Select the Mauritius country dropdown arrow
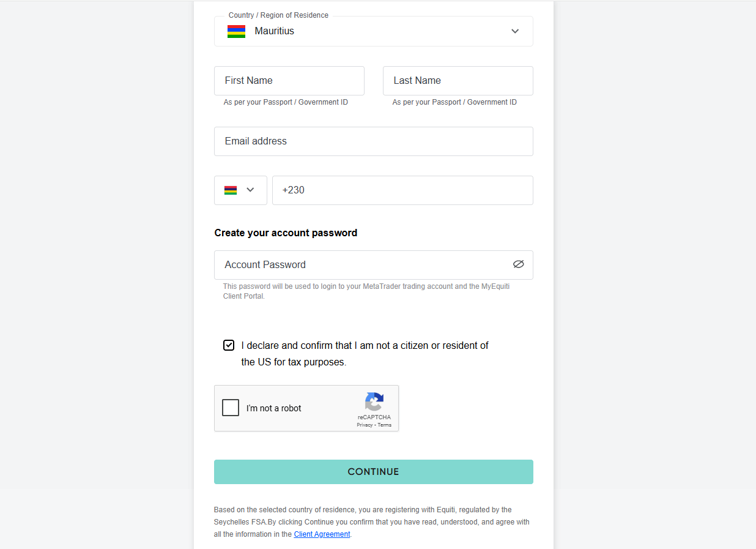 pyautogui.click(x=515, y=31)
